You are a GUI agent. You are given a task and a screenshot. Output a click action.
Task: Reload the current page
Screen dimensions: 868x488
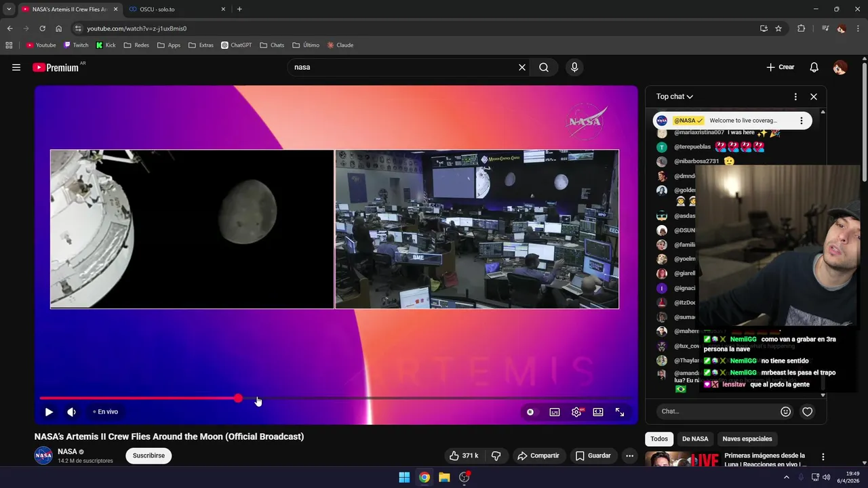(x=42, y=28)
